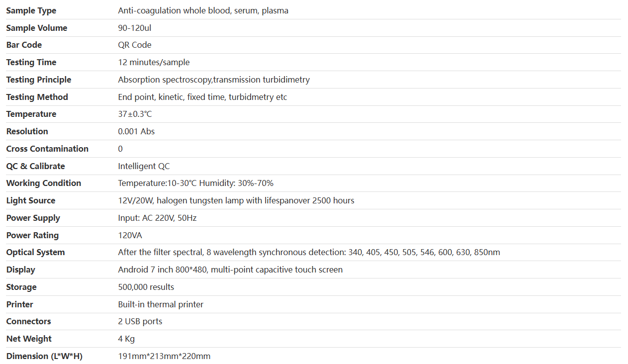Click the Optical System label
The image size is (628, 364).
tap(35, 252)
